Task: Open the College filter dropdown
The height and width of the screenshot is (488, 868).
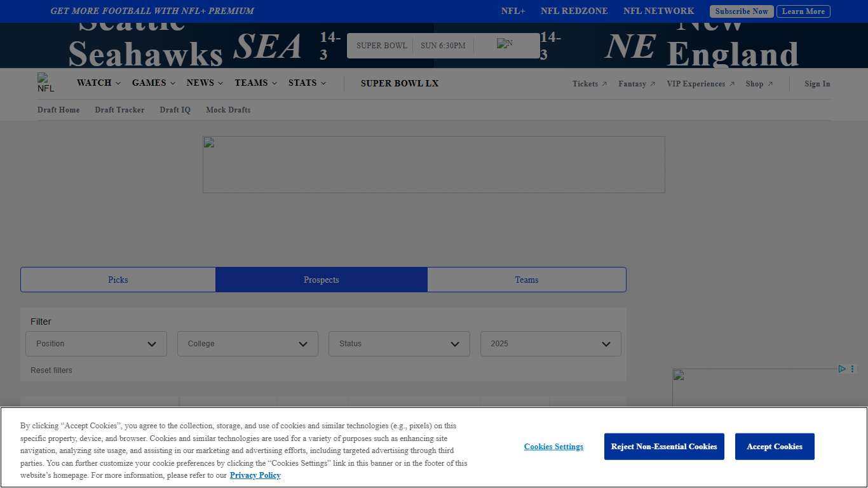Action: click(247, 344)
